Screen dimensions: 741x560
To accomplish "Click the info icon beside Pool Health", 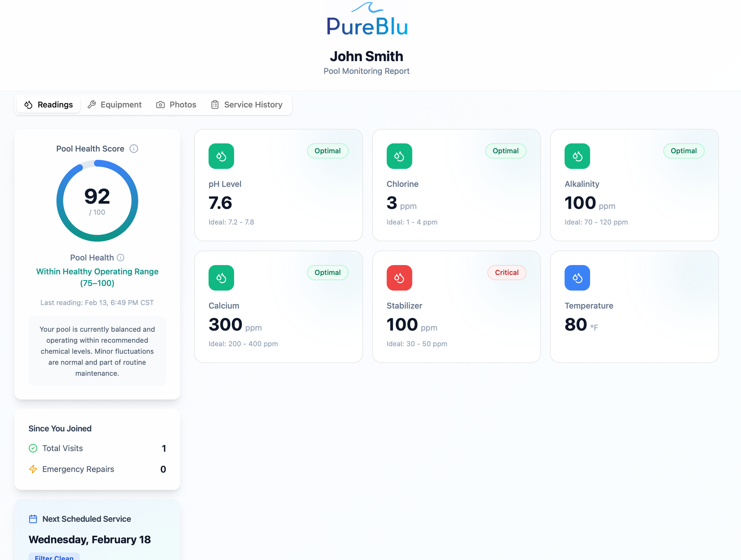I will [121, 257].
